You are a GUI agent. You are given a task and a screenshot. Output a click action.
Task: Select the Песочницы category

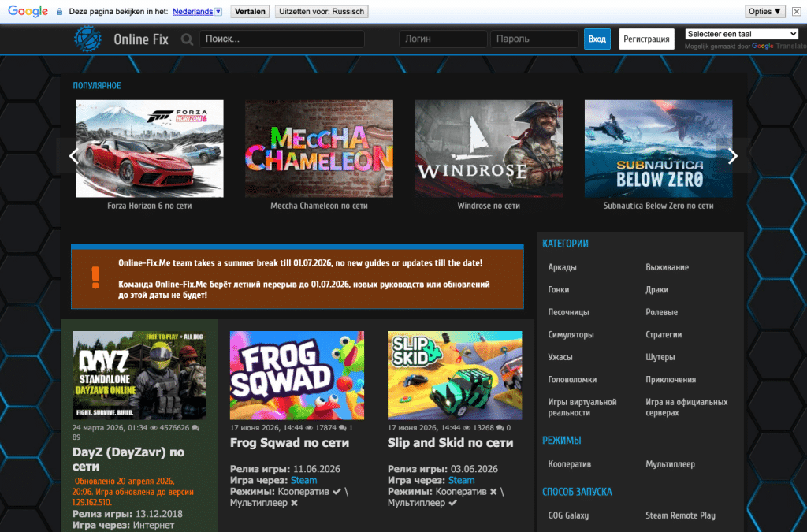pyautogui.click(x=568, y=312)
